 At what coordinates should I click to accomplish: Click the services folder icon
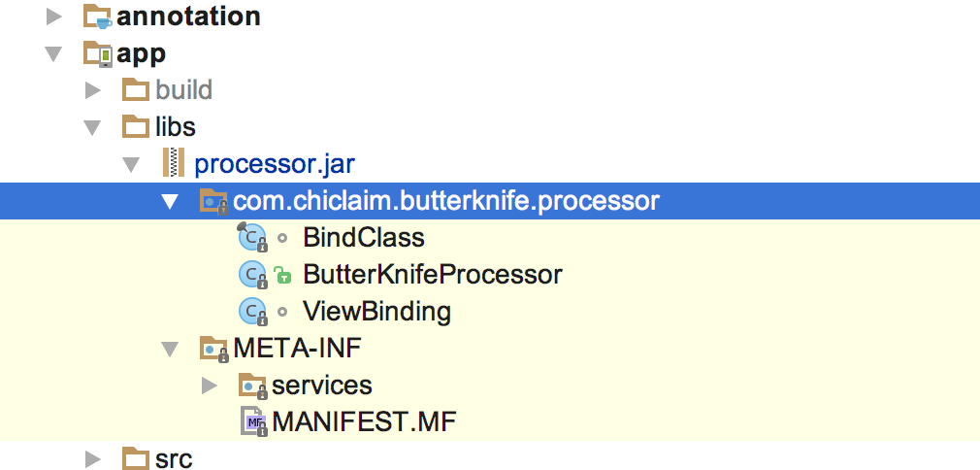(x=251, y=386)
